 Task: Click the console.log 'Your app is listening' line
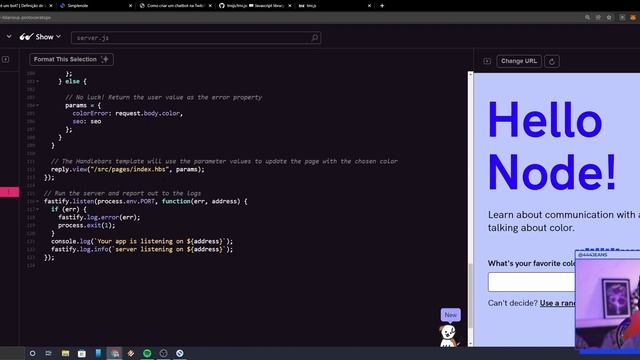[142, 241]
